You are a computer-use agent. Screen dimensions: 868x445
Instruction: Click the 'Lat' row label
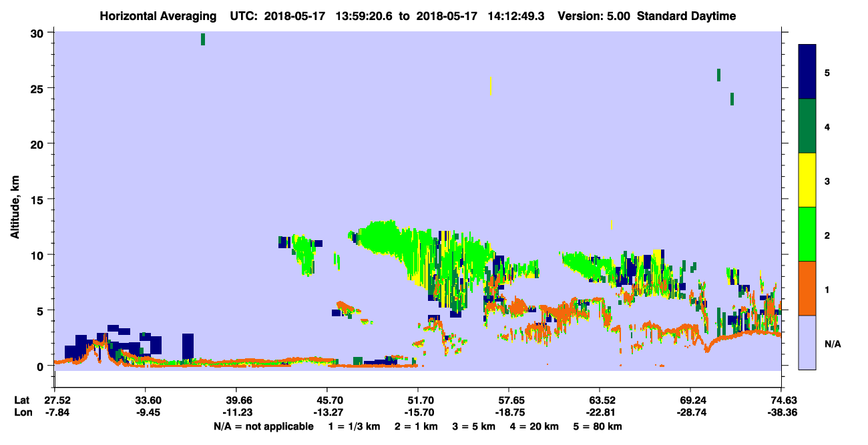click(x=21, y=400)
